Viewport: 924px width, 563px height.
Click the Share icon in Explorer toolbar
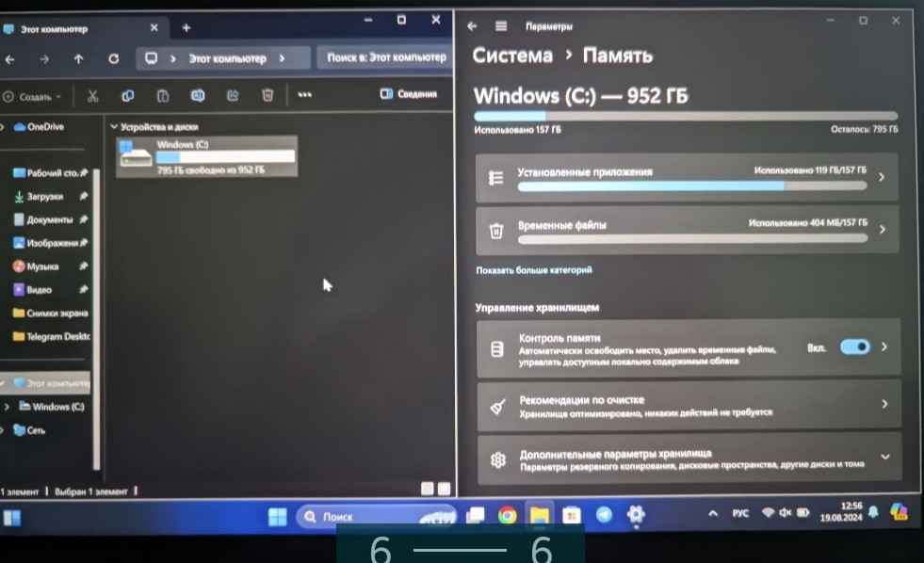coord(233,95)
